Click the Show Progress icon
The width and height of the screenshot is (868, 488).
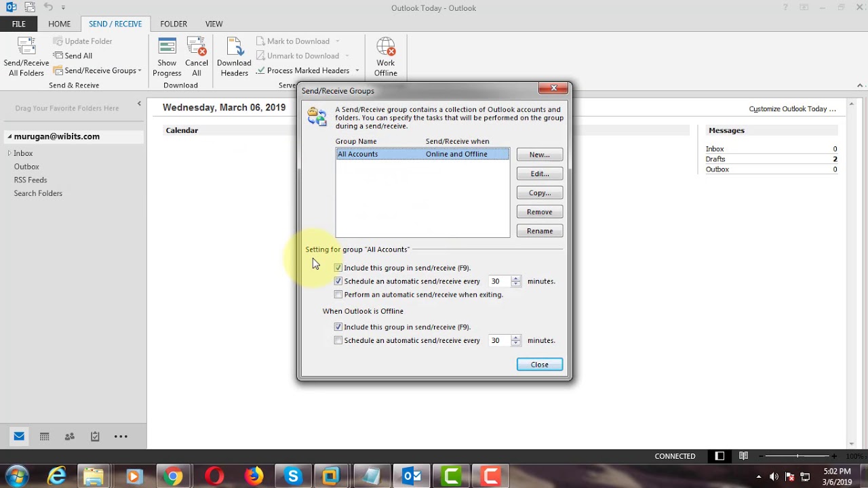click(x=167, y=56)
